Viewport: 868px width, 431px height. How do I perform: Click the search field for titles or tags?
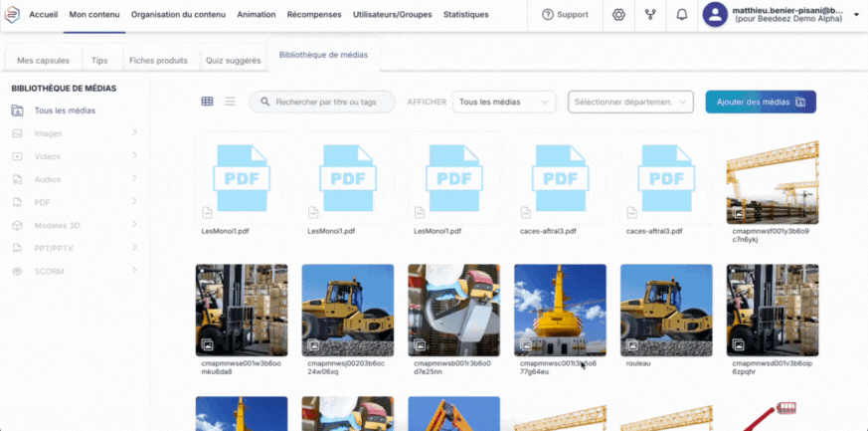tap(321, 102)
